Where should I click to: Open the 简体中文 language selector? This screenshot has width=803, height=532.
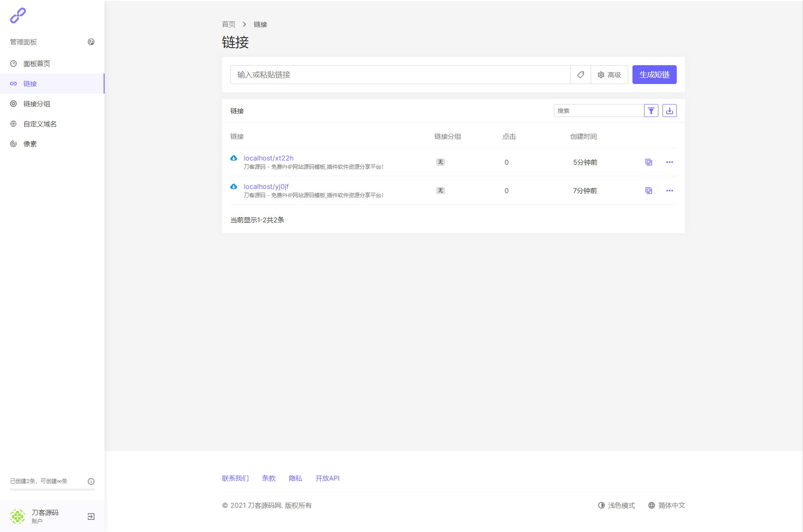pos(667,505)
